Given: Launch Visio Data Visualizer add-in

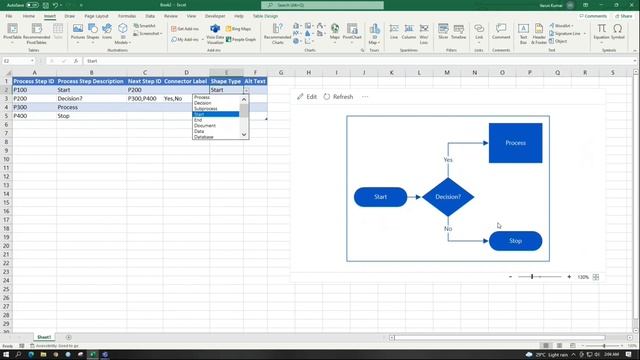Looking at the screenshot, I should 215,33.
